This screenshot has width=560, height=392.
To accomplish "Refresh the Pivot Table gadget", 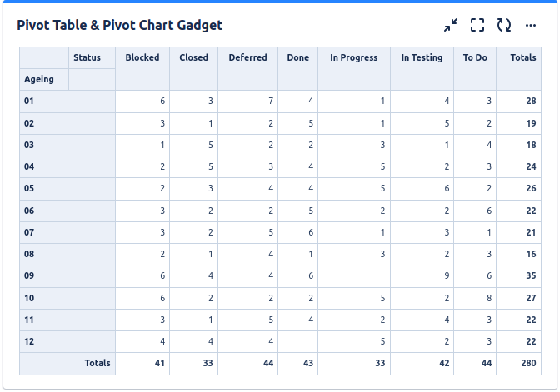I will [504, 26].
